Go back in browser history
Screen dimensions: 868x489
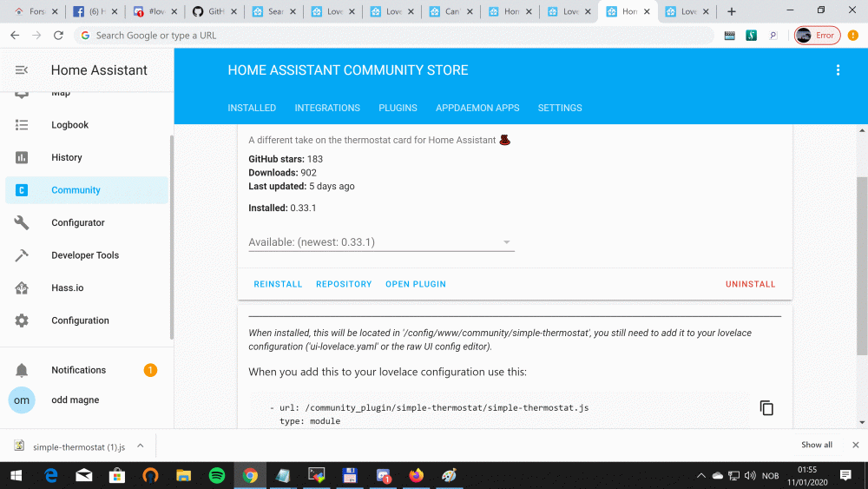[x=15, y=36]
